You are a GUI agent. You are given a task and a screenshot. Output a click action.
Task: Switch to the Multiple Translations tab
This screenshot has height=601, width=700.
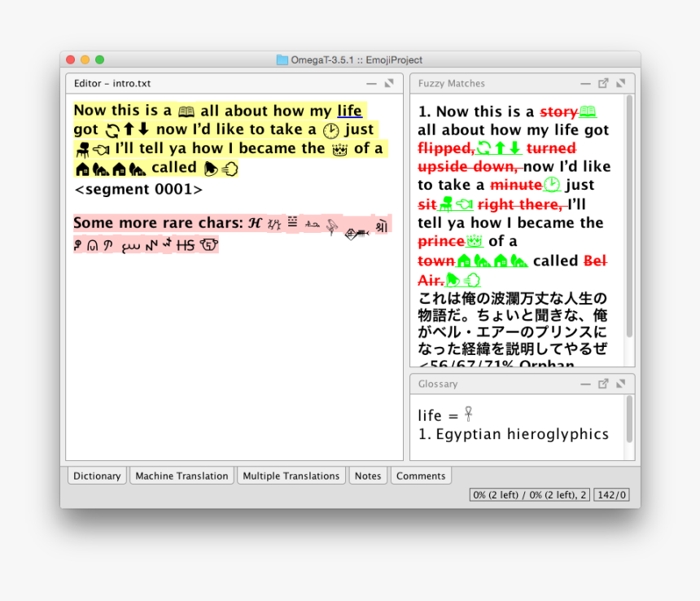click(291, 476)
